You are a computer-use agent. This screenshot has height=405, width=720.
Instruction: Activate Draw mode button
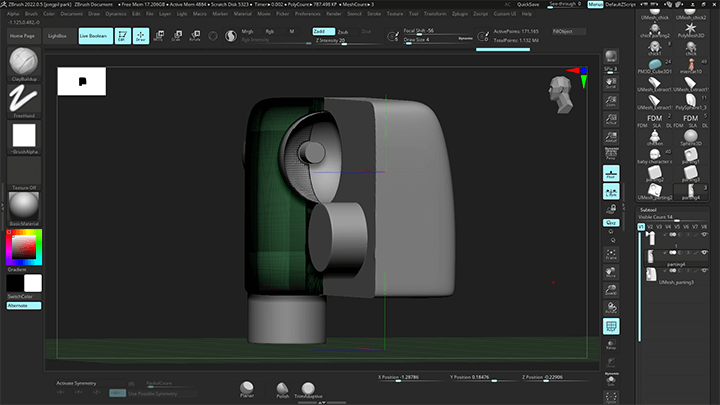point(141,36)
